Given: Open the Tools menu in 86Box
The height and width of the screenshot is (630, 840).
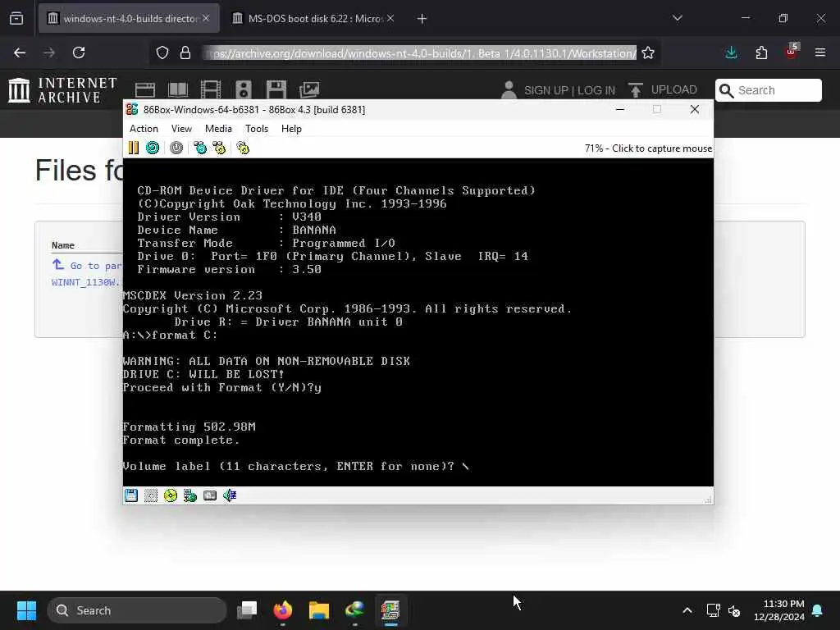Looking at the screenshot, I should pyautogui.click(x=257, y=129).
